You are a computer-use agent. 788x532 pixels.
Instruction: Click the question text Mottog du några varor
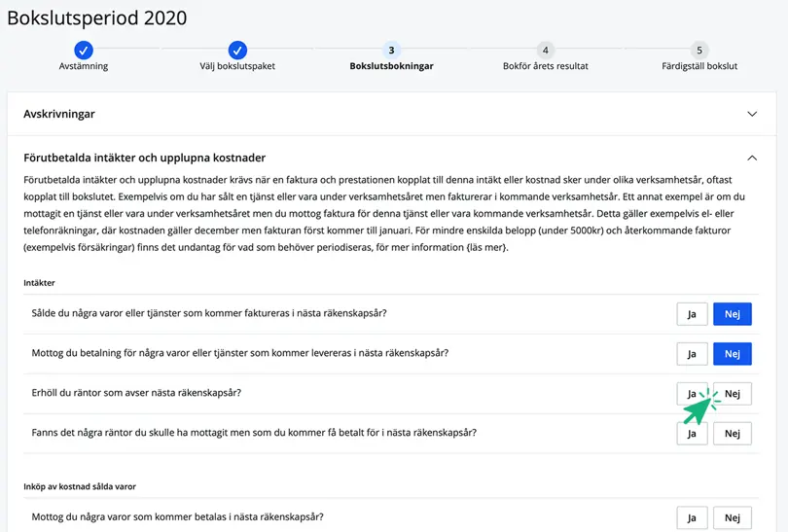177,517
